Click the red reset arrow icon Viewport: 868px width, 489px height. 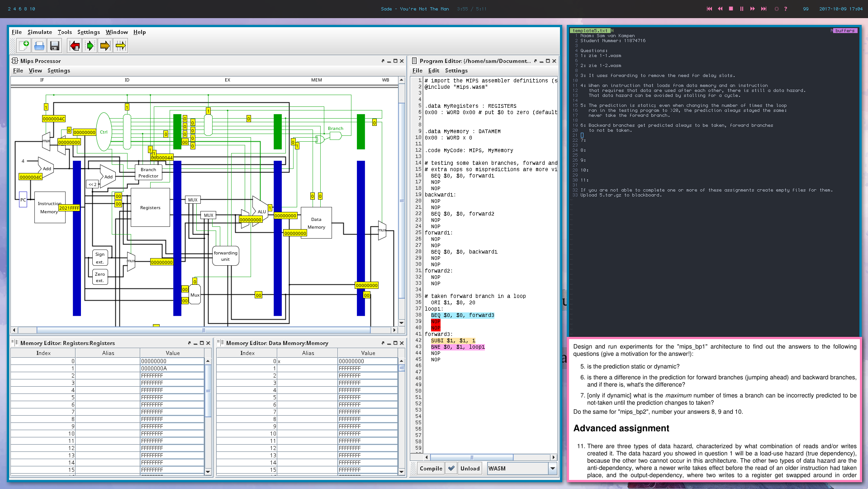[x=75, y=46]
